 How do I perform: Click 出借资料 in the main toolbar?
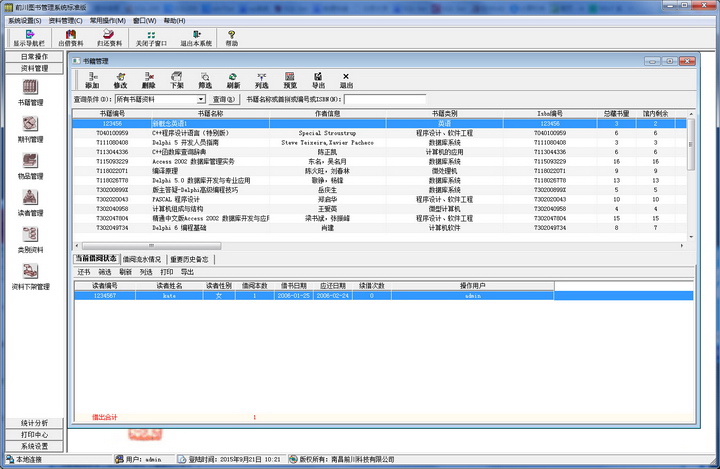(x=72, y=38)
